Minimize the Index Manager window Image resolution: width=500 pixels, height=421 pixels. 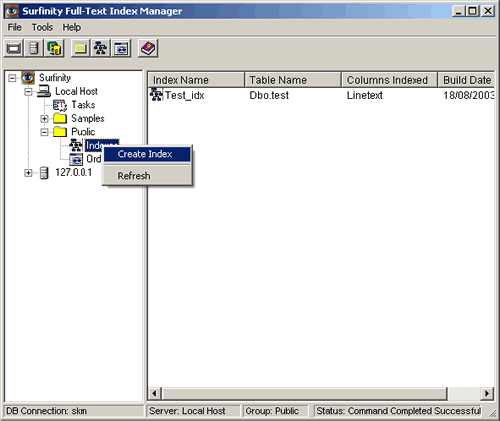click(x=459, y=11)
